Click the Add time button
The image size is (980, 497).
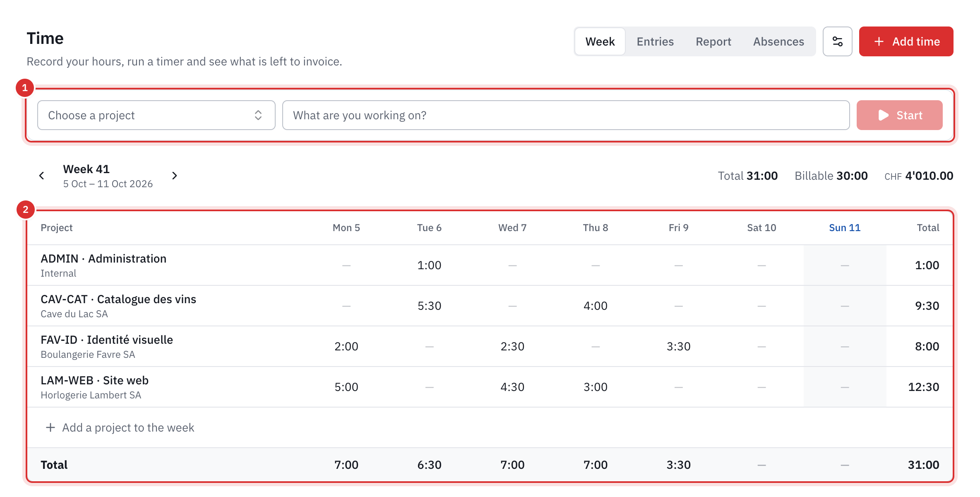[x=906, y=41]
